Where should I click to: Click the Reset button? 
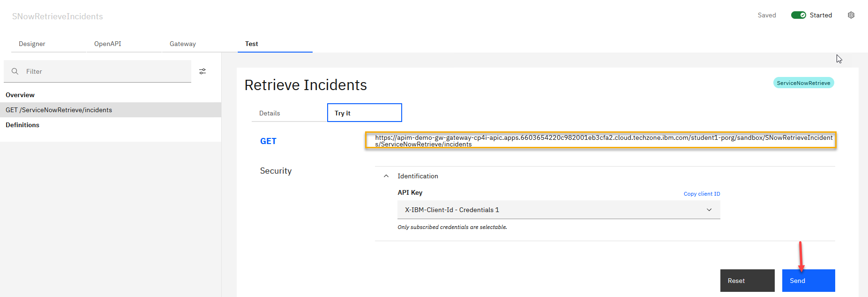(x=747, y=281)
